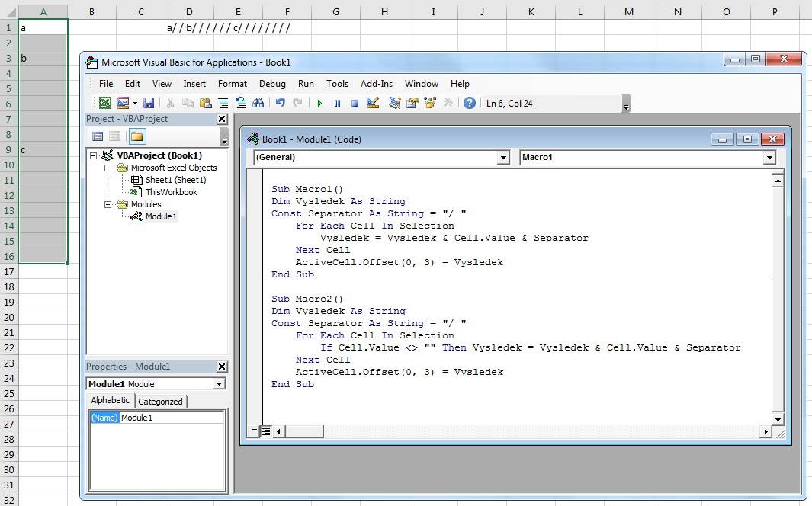
Task: Collapse the VBAProject (Book1) tree node
Action: (x=93, y=155)
